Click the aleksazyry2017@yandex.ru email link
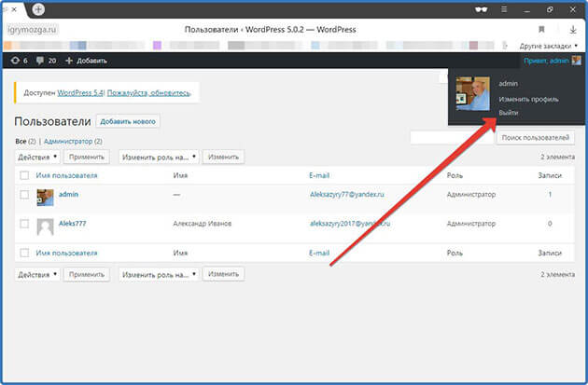The width and height of the screenshot is (588, 385). tap(350, 223)
